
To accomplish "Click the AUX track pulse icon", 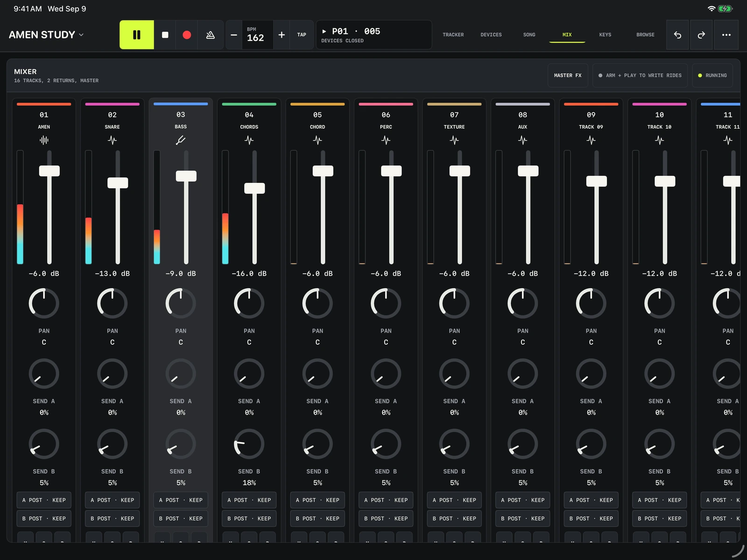I will point(523,140).
